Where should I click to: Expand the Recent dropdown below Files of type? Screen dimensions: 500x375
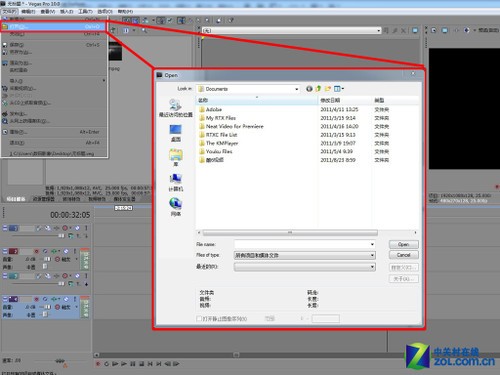coord(305,267)
